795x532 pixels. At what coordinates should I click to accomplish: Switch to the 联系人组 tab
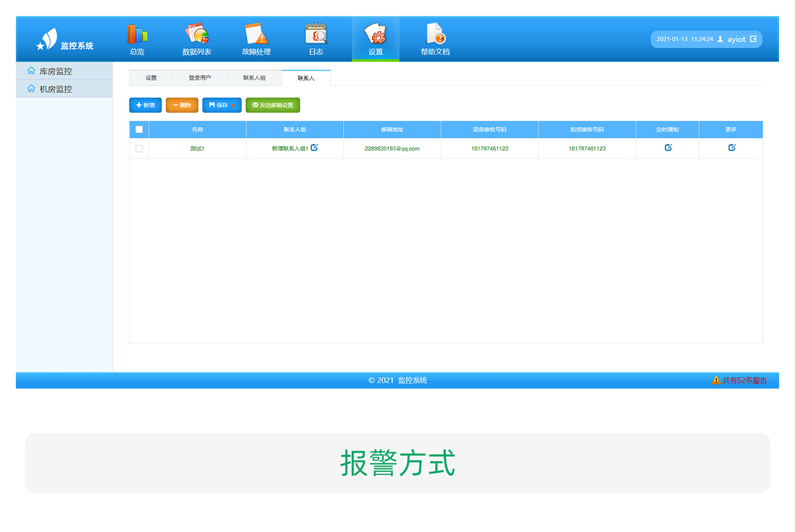tap(254, 78)
